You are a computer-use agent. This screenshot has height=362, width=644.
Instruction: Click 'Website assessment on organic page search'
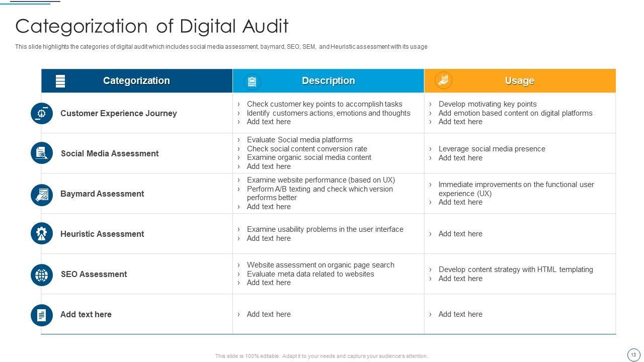pyautogui.click(x=320, y=265)
